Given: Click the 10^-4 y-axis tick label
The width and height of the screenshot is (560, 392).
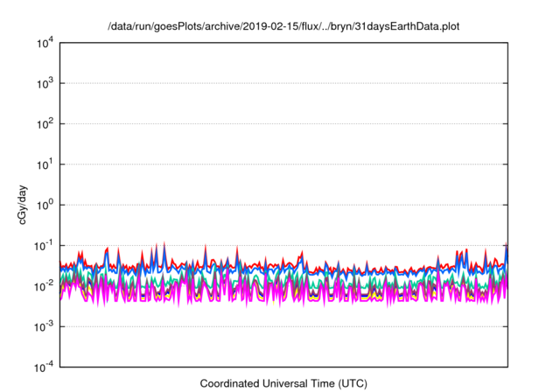Looking at the screenshot, I should point(44,367).
